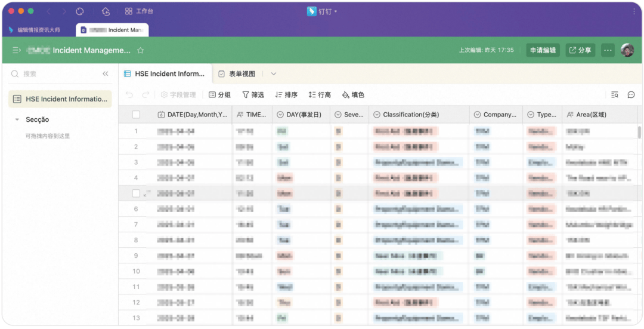This screenshot has width=644, height=329.
Task: Check the row 5 checkbox
Action: point(136,193)
